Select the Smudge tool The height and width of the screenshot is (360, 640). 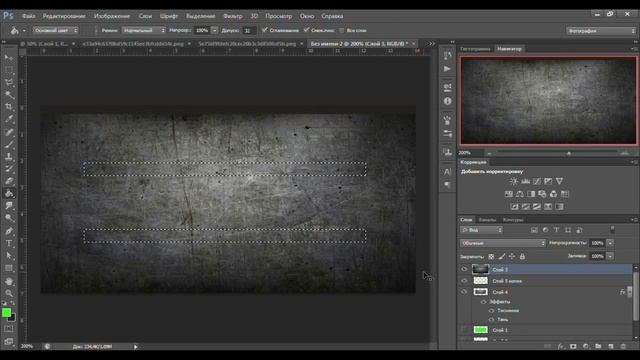[x=9, y=206]
